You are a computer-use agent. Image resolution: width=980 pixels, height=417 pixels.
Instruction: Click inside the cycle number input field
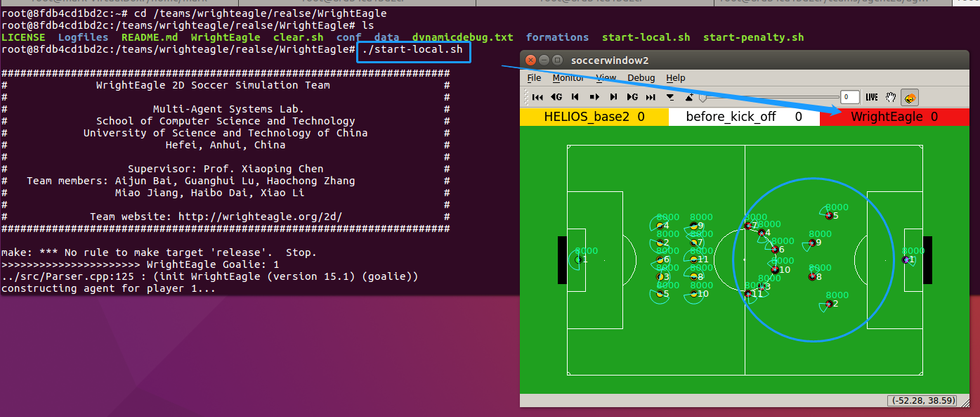point(849,97)
